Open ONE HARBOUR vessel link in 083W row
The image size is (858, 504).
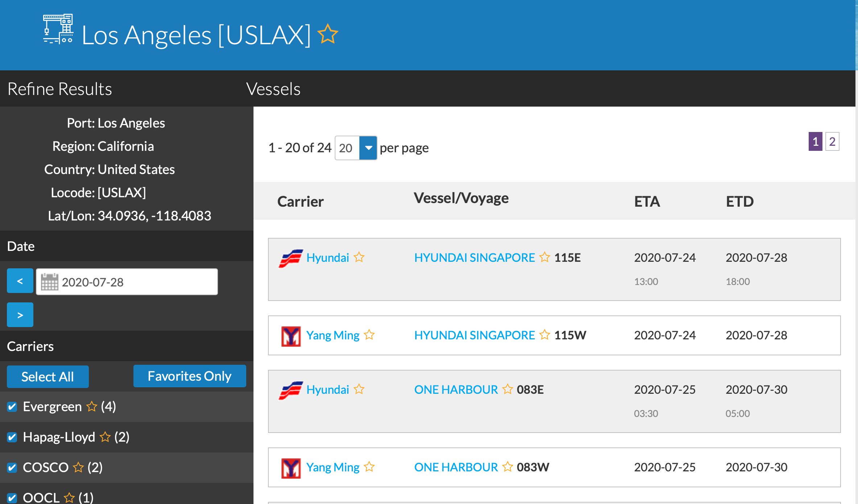[456, 467]
